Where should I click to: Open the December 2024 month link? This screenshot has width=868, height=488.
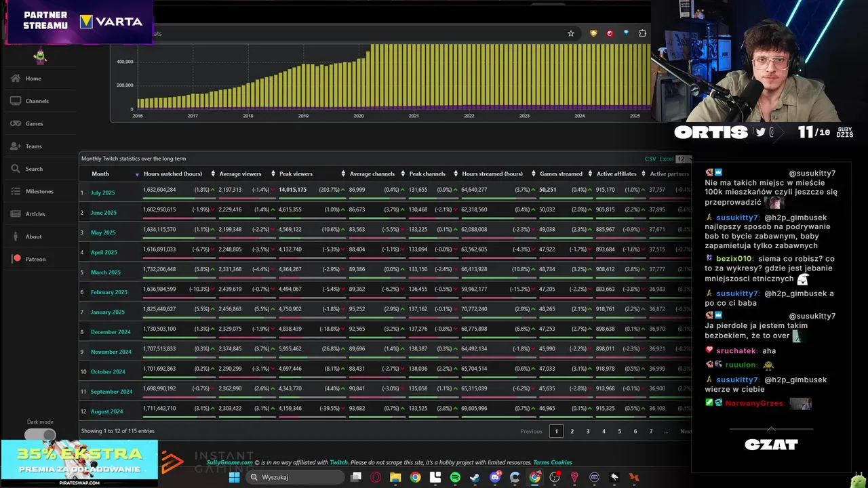(x=111, y=332)
